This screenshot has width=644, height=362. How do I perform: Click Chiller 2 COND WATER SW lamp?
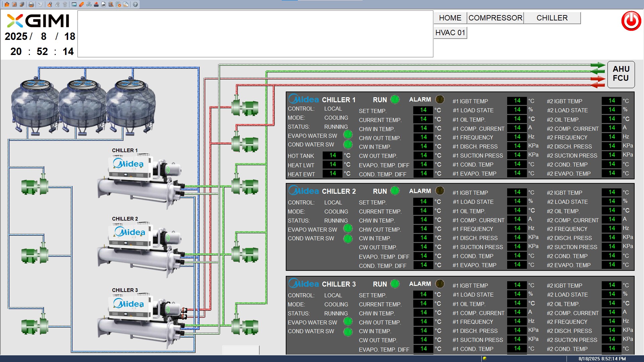tap(348, 239)
